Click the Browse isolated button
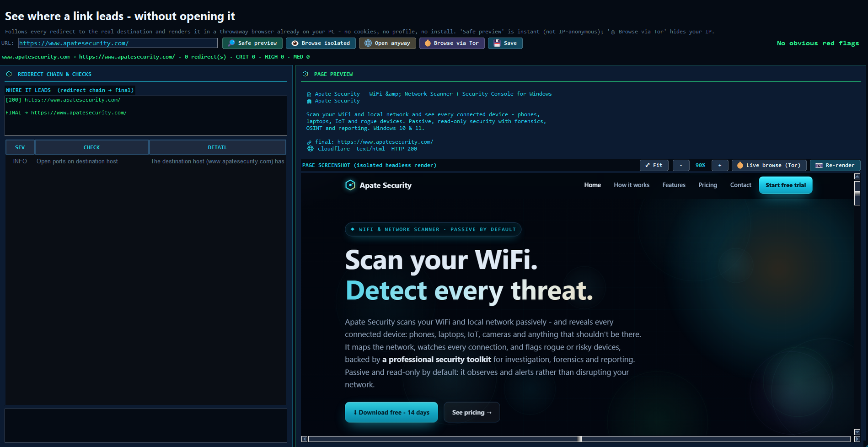The image size is (868, 447). pyautogui.click(x=321, y=43)
